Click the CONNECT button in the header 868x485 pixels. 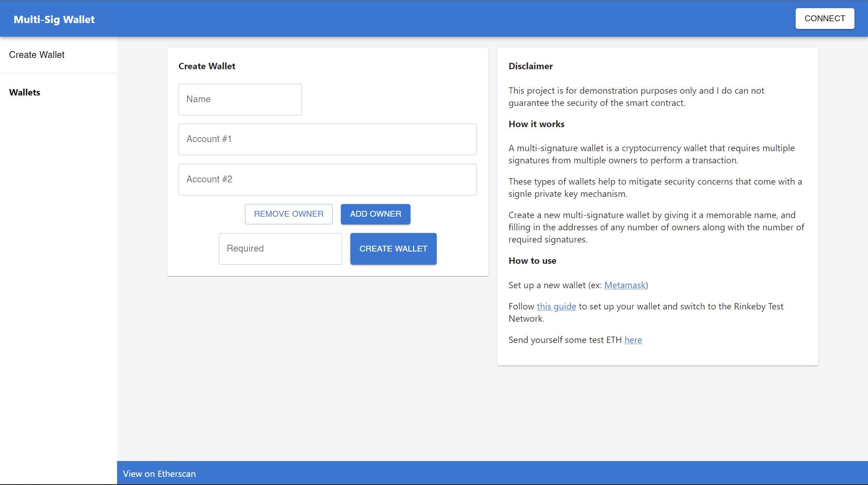pos(825,19)
